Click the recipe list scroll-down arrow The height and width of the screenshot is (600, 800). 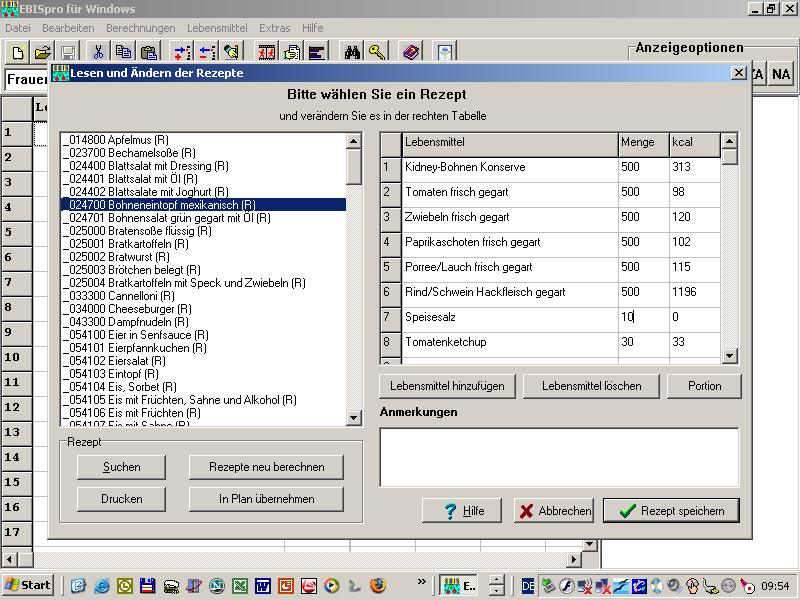click(354, 418)
